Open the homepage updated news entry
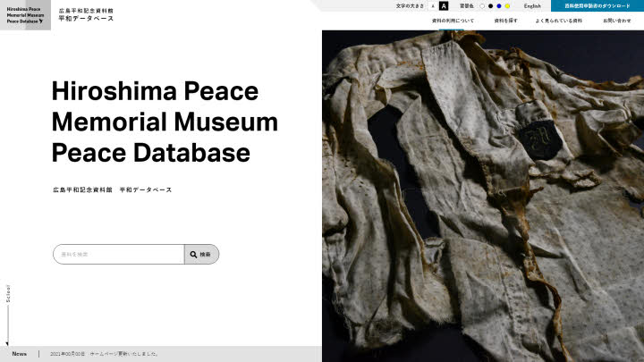Screen dimensions: 644x362 [105, 354]
